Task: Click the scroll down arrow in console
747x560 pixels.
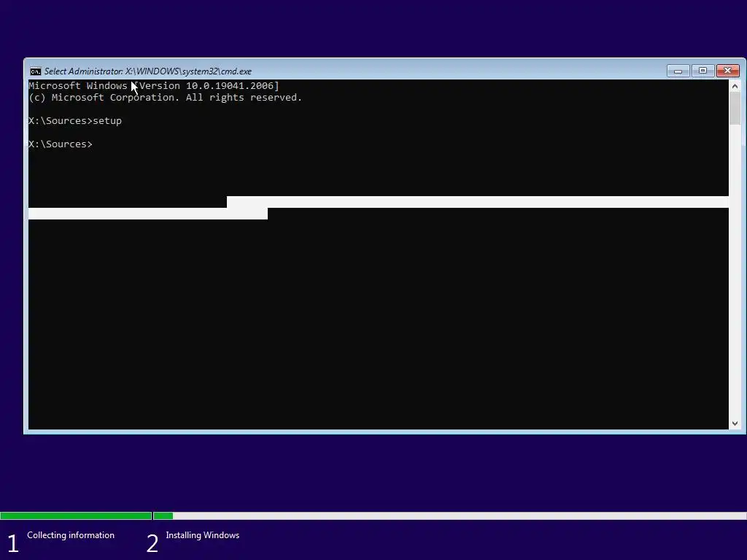Action: tap(735, 424)
